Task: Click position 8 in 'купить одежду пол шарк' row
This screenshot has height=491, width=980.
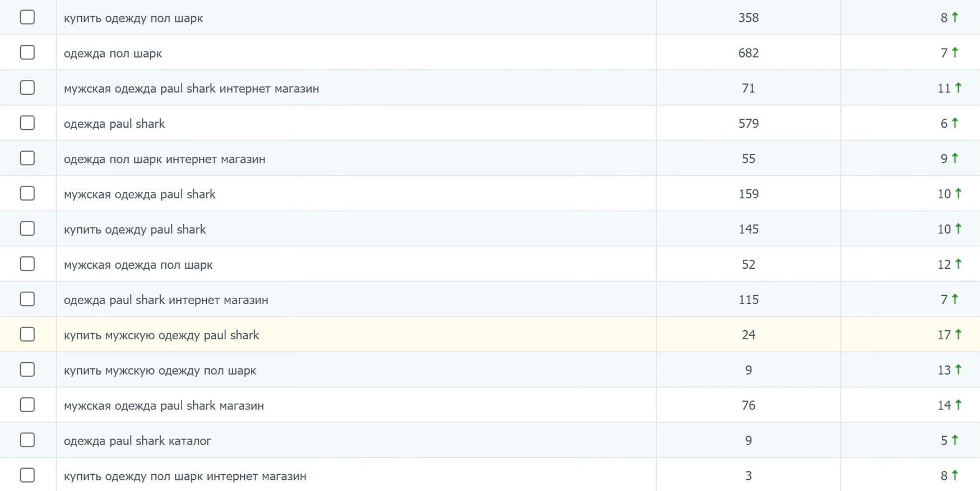Action: coord(944,18)
